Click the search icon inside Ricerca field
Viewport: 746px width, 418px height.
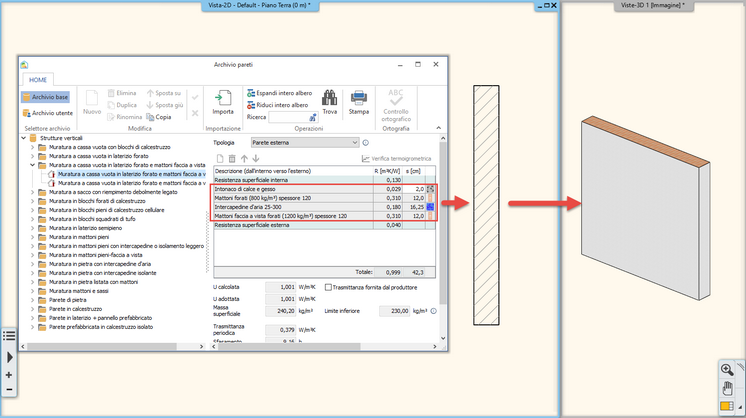tap(313, 117)
